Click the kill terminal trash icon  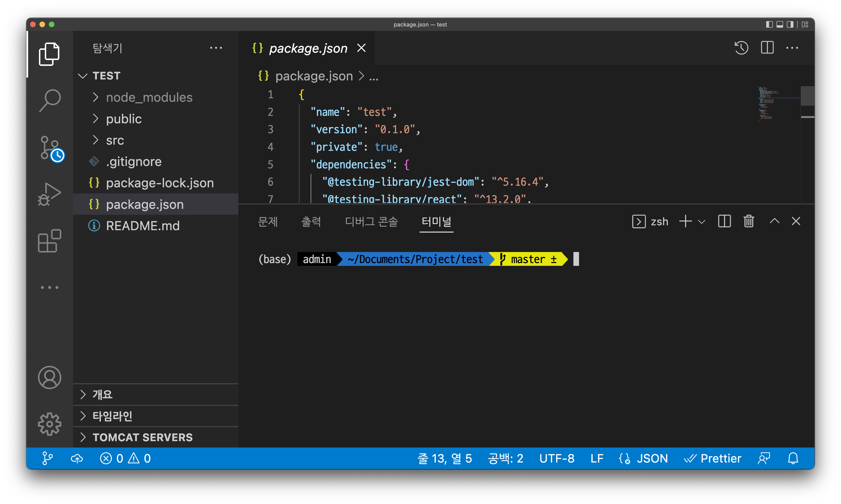click(749, 222)
